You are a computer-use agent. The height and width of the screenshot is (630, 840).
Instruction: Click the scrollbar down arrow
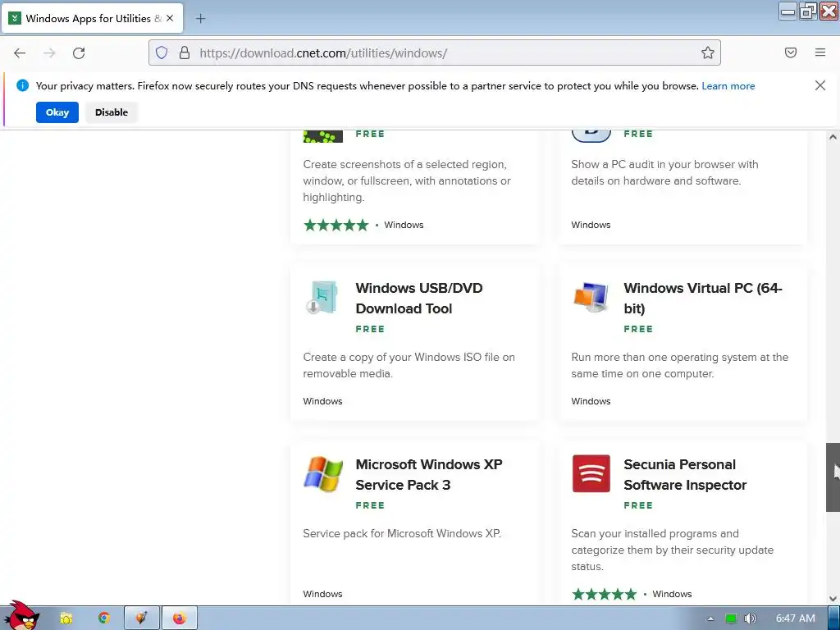coord(833,598)
